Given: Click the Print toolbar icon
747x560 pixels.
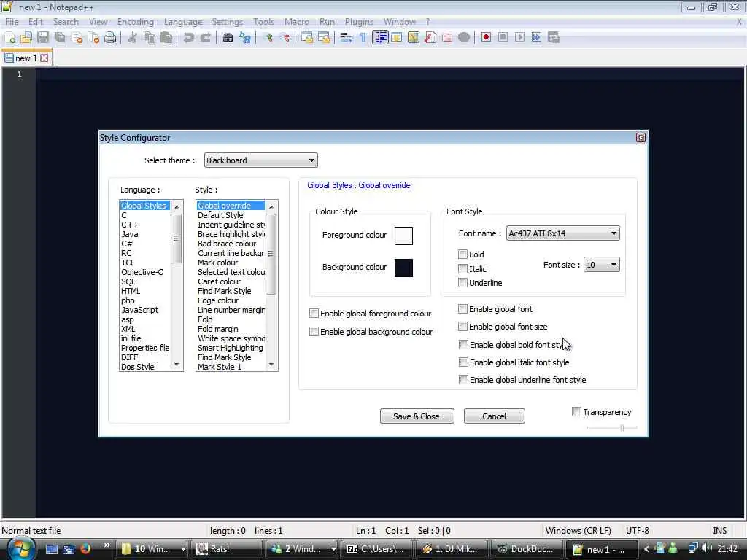Looking at the screenshot, I should click(111, 38).
